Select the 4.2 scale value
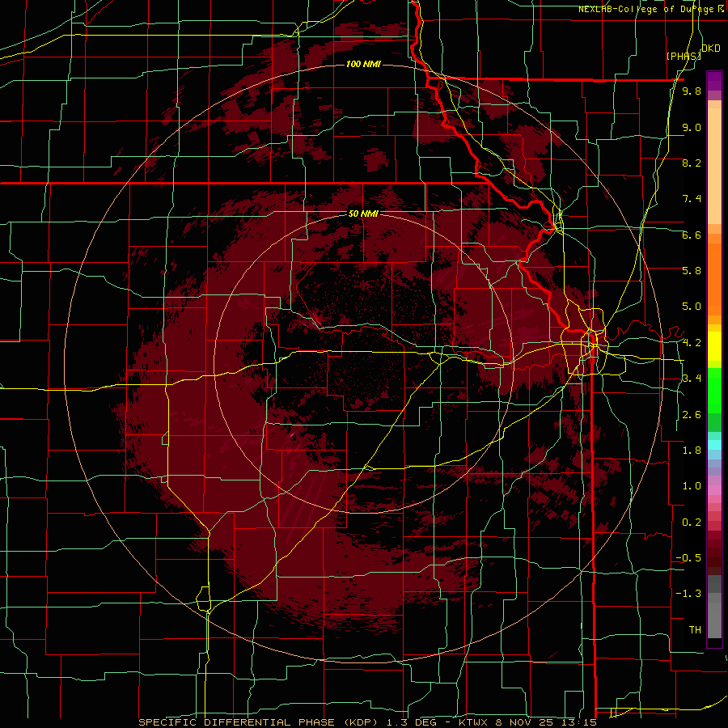 (x=692, y=343)
